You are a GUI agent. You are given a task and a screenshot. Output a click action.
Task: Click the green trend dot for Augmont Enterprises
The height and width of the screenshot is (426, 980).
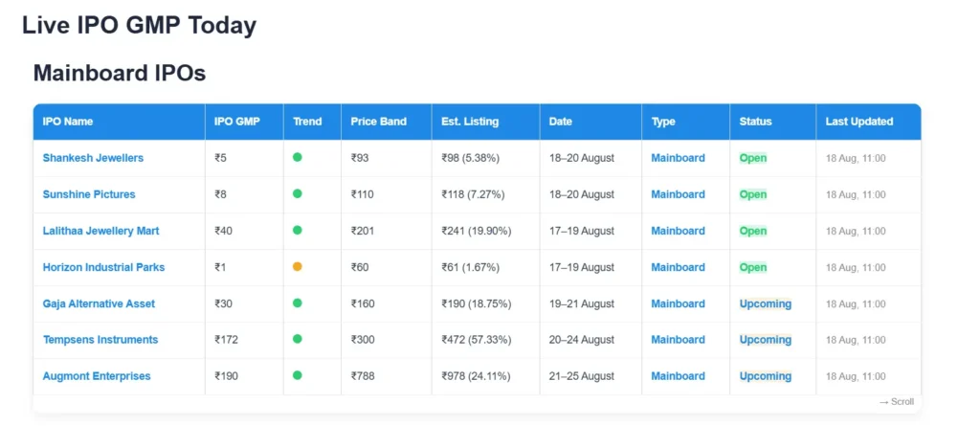tap(298, 375)
